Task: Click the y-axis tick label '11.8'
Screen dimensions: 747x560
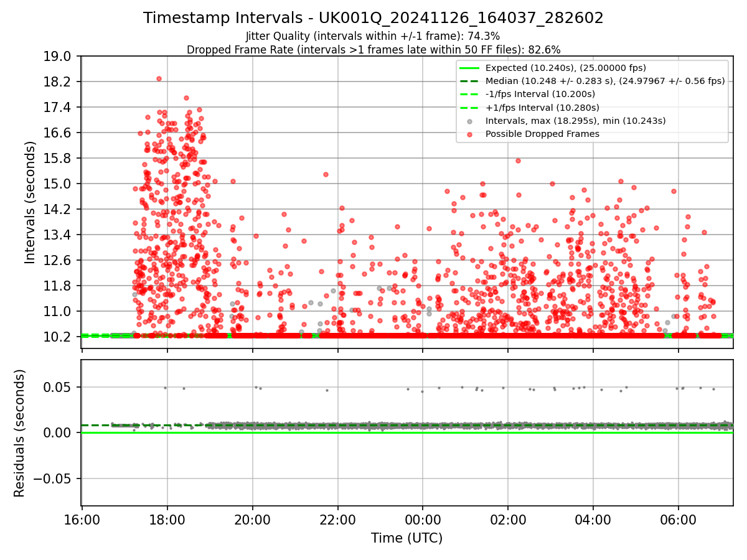Action: 57,286
